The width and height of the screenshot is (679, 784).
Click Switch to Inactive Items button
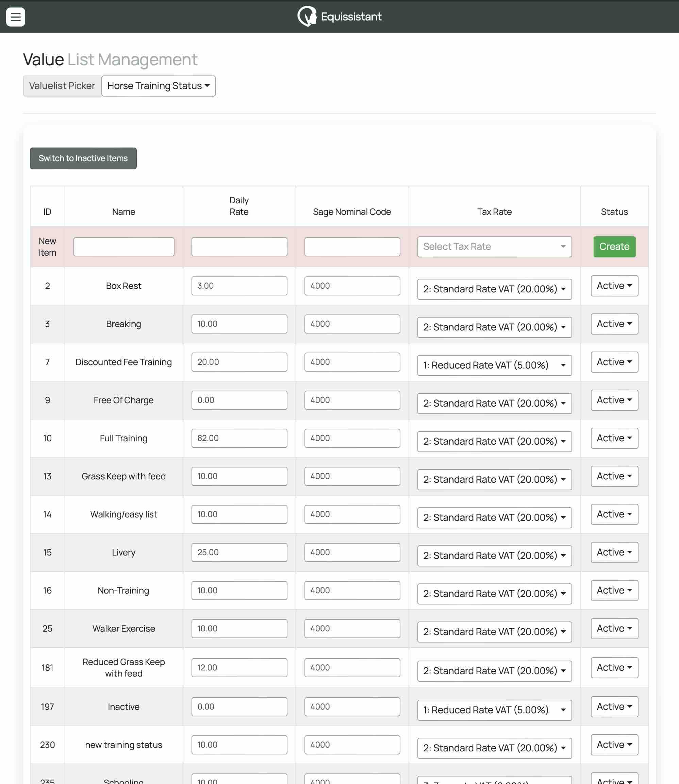[83, 158]
